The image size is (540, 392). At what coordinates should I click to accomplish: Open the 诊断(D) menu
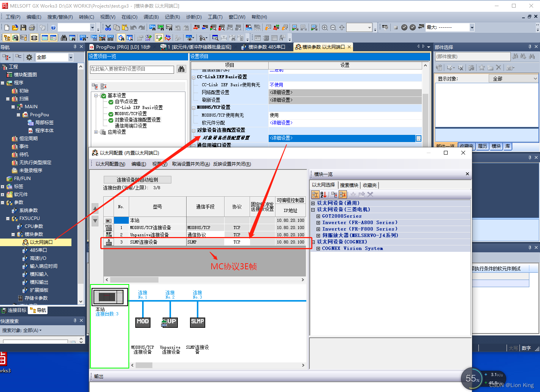[x=194, y=17]
